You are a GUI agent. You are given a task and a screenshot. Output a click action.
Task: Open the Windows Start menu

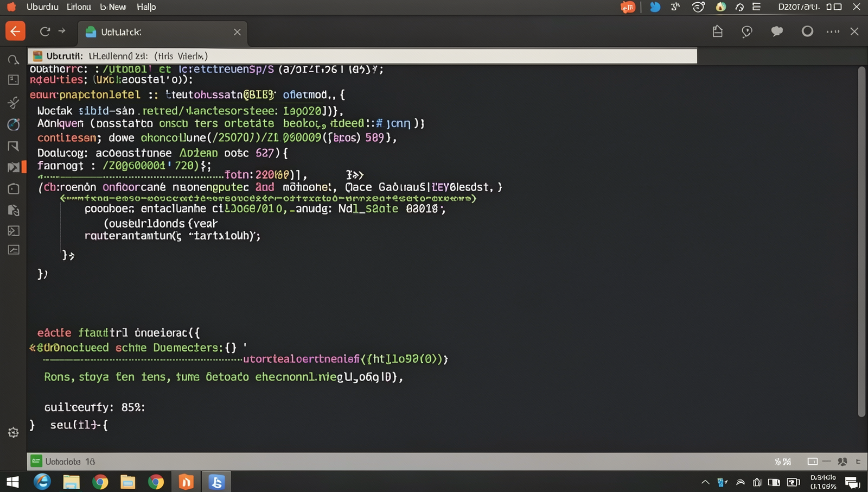12,482
